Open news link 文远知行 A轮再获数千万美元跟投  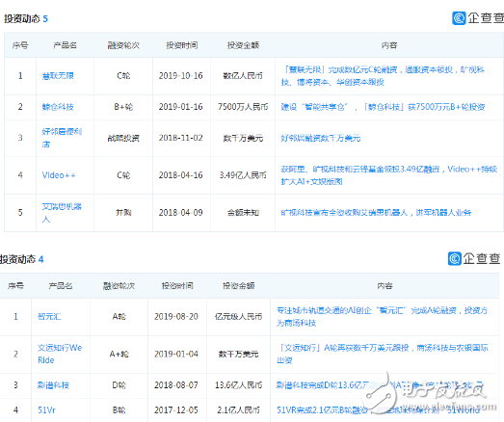click(x=383, y=354)
